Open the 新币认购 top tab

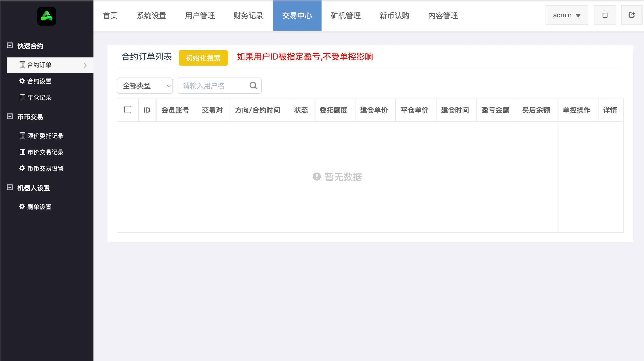394,15
